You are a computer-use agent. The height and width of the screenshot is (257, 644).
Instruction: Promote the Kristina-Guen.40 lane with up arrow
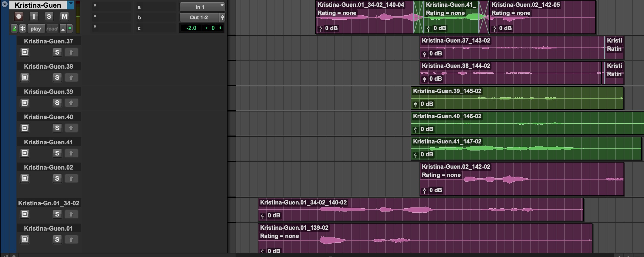(x=71, y=128)
